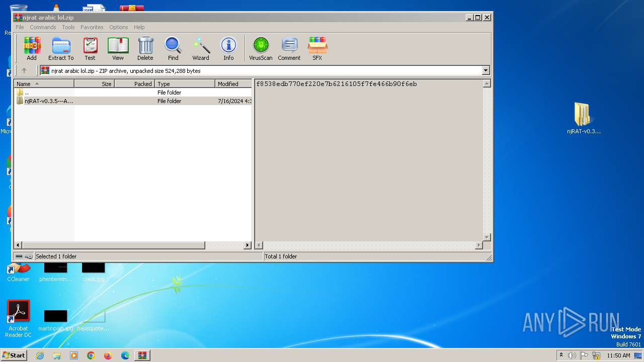The image size is (644, 362).
Task: Open the CCleaner desktop shortcut
Action: [x=18, y=272]
